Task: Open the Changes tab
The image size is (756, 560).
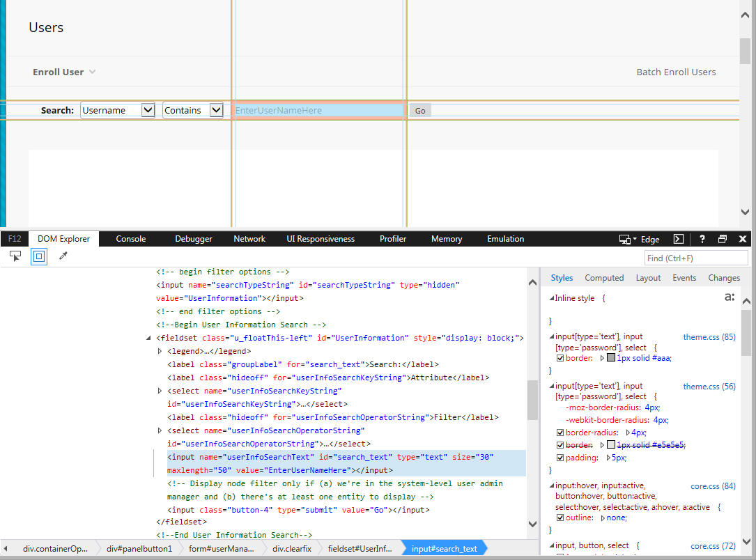Action: (724, 278)
